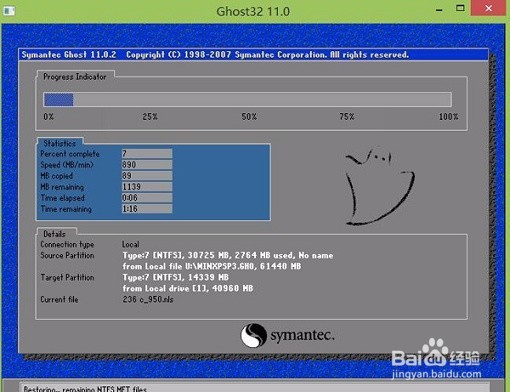Click the Symantec yin-yang logo
This screenshot has width=510, height=392.
[x=253, y=335]
